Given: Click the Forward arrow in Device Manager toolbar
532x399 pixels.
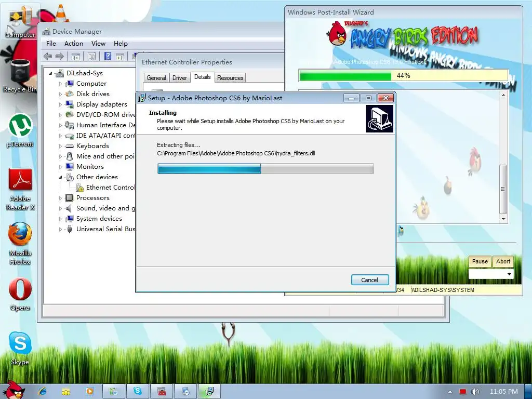Looking at the screenshot, I should (x=60, y=56).
